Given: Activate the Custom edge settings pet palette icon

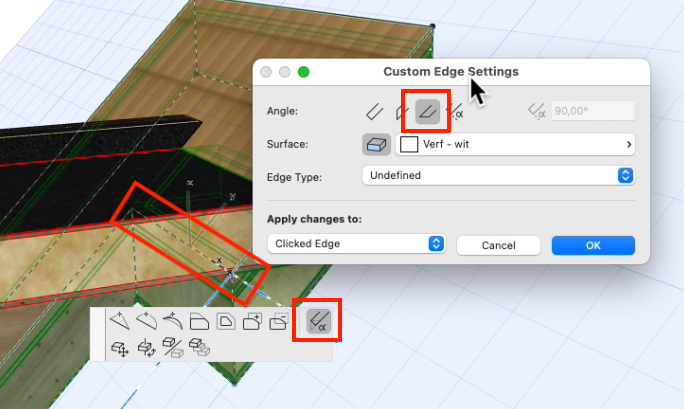Looking at the screenshot, I should click(x=318, y=321).
